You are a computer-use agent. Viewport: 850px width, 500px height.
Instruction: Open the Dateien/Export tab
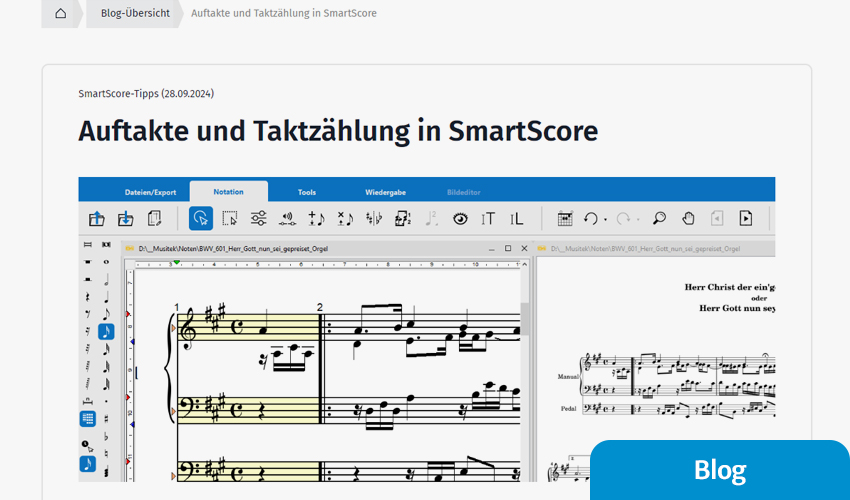(150, 192)
